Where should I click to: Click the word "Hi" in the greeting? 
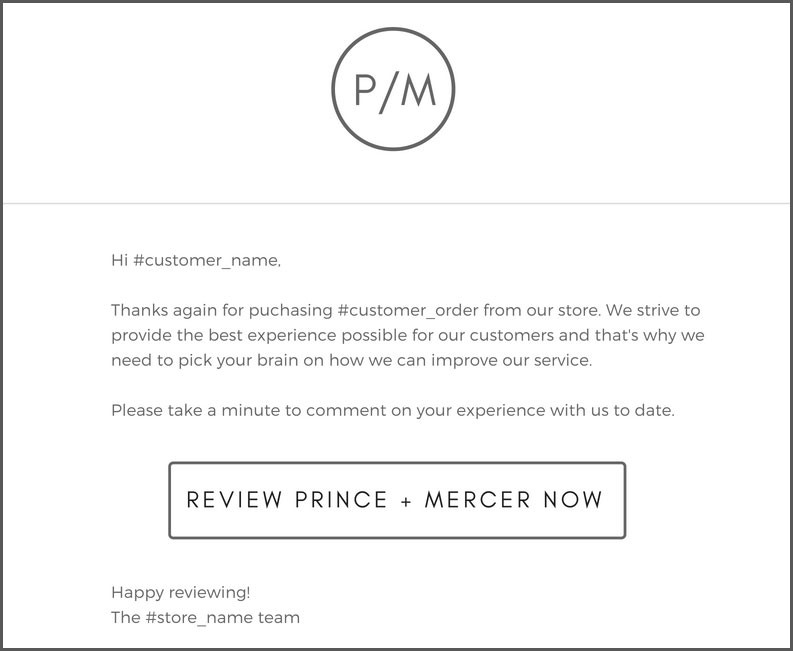119,261
